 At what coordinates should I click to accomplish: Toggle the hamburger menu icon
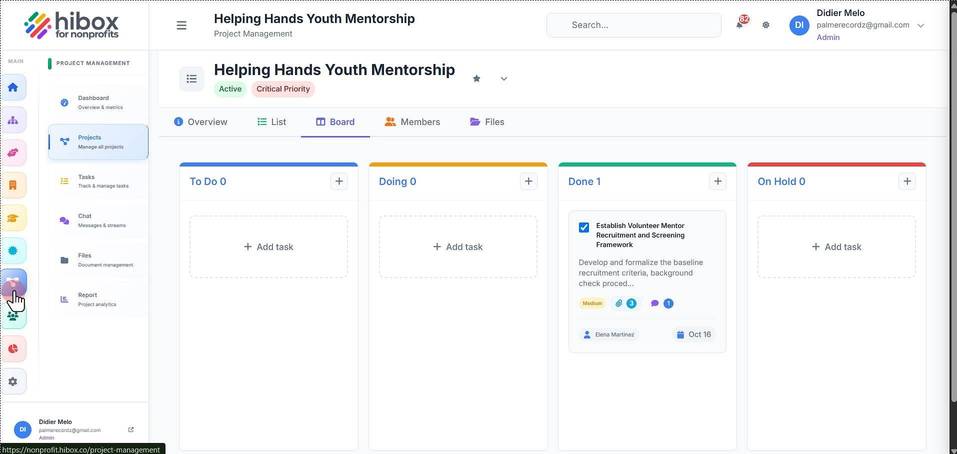181,25
